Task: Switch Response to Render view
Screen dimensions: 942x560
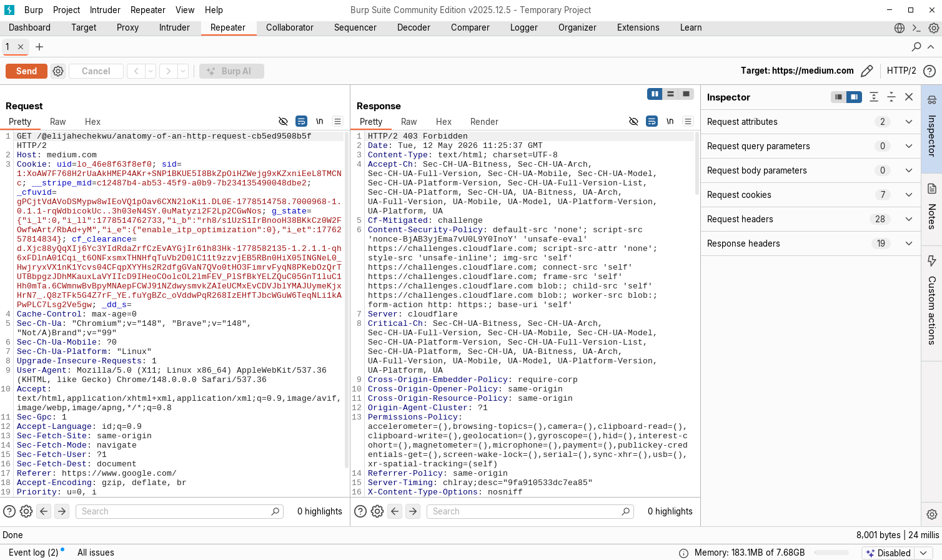Action: 484,122
